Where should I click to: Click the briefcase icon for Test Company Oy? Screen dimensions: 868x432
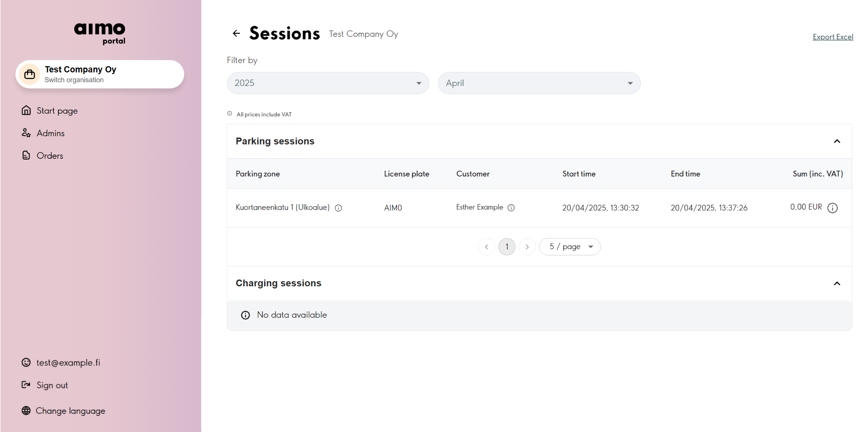coord(30,74)
